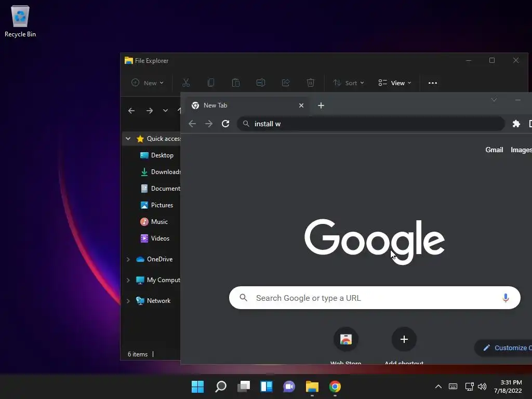
Task: Open Task View on the taskbar
Action: (244, 387)
